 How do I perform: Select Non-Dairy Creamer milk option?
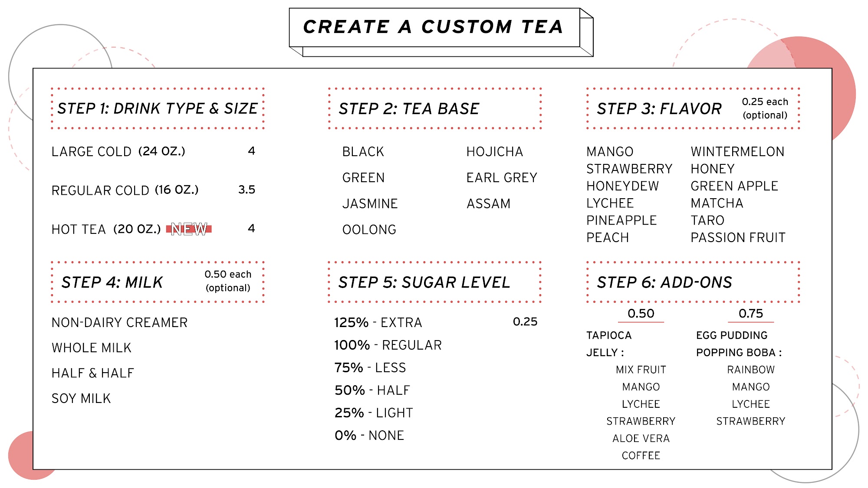tap(119, 323)
